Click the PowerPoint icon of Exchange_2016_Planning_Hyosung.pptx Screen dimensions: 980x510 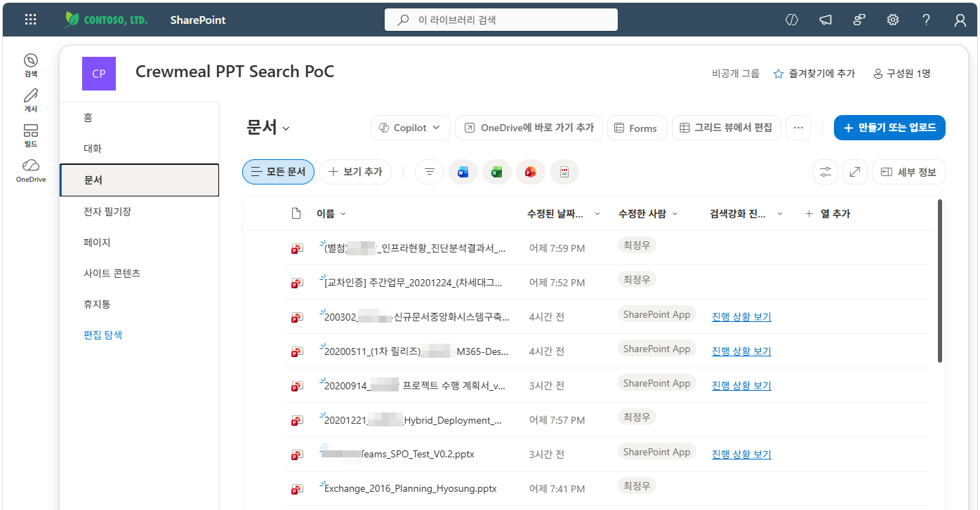(x=298, y=489)
